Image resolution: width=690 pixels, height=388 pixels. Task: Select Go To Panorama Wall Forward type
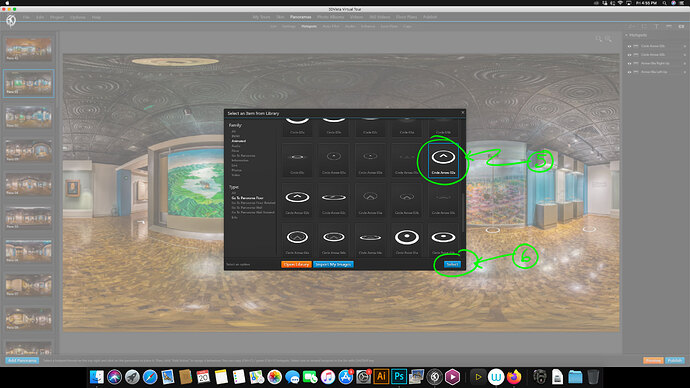(253, 212)
